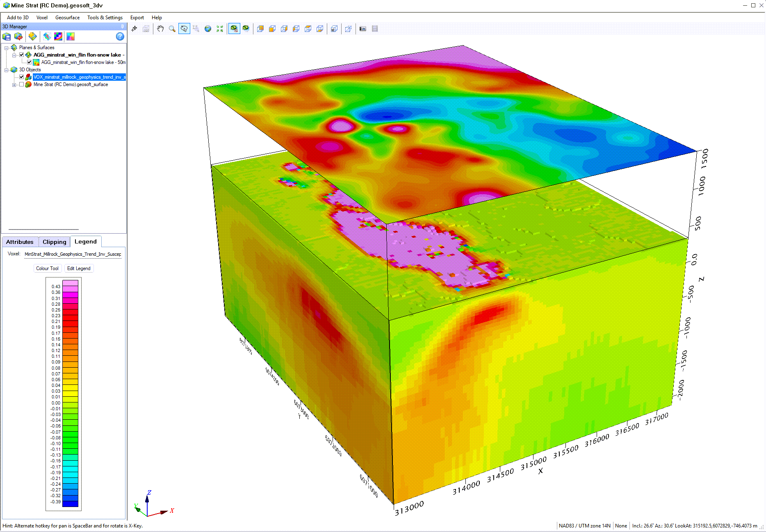
Task: Click the sixth cube view preset icon
Action: click(319, 29)
